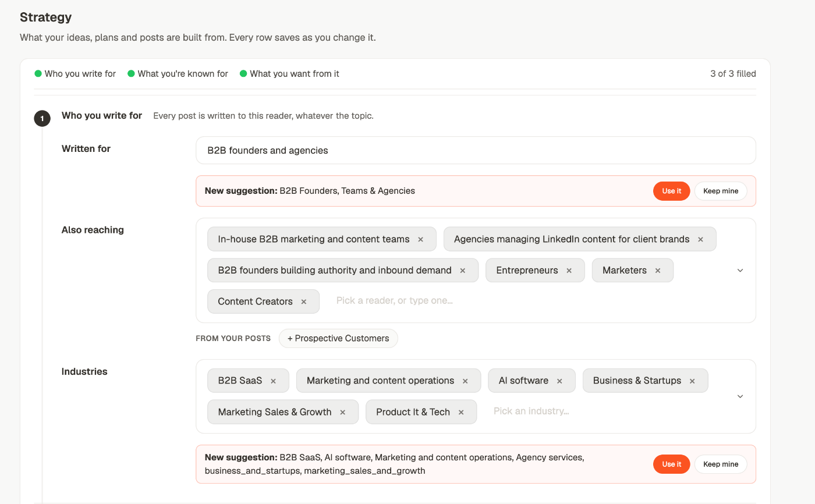Click the step 1 number badge
This screenshot has height=504, width=815.
(42, 119)
